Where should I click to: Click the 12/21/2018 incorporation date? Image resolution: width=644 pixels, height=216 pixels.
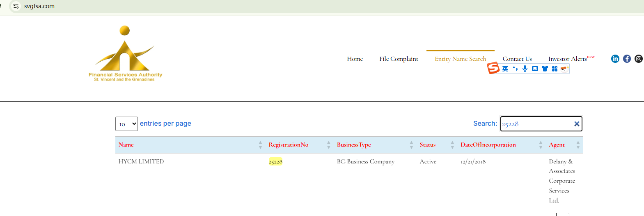click(473, 161)
